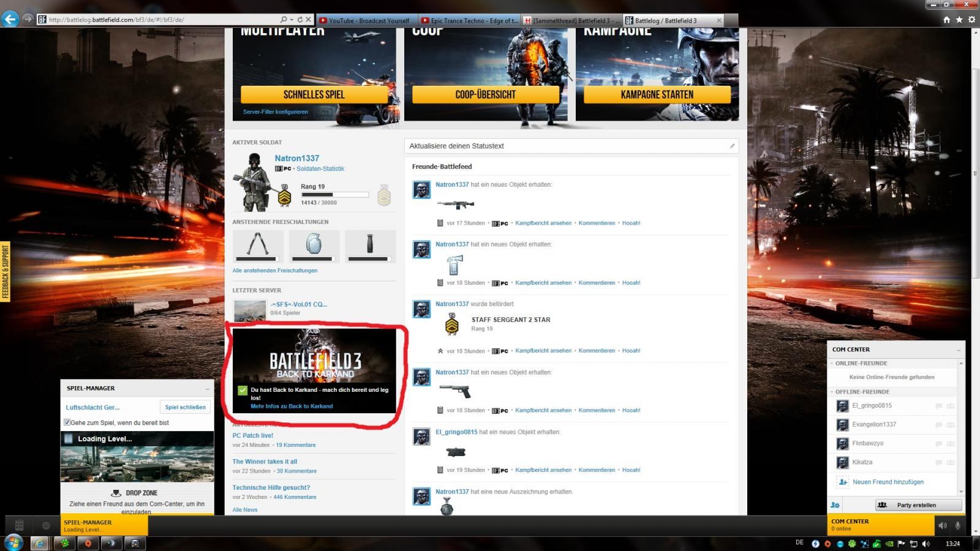
Task: Minimize the Spiel-Manager panel
Action: click(207, 389)
